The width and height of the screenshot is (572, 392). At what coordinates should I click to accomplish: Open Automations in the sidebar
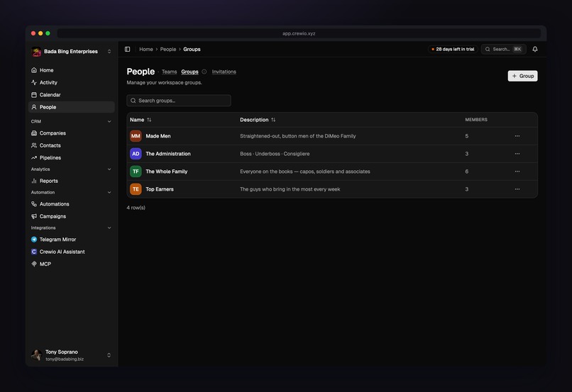click(x=71, y=204)
